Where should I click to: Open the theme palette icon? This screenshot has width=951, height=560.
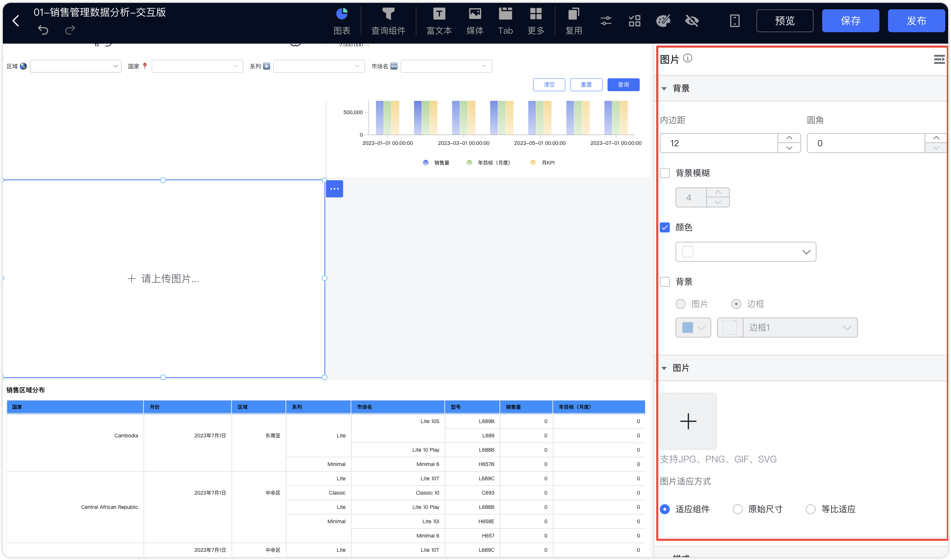pyautogui.click(x=663, y=21)
